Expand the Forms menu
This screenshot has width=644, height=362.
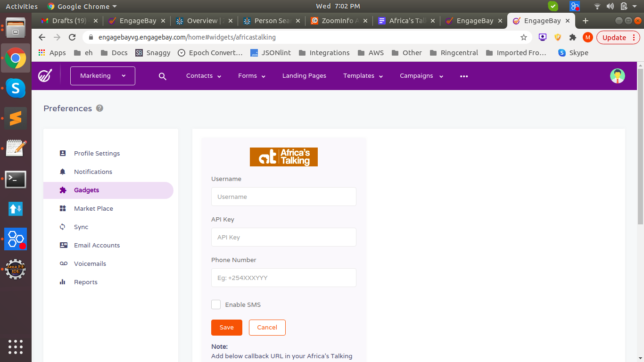pyautogui.click(x=252, y=76)
